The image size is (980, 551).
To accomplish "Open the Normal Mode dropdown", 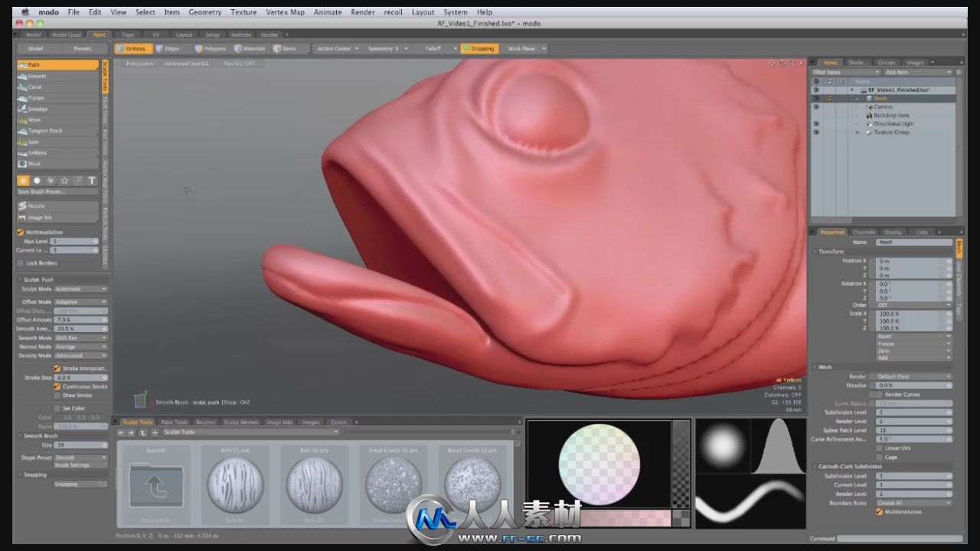I will tap(81, 347).
